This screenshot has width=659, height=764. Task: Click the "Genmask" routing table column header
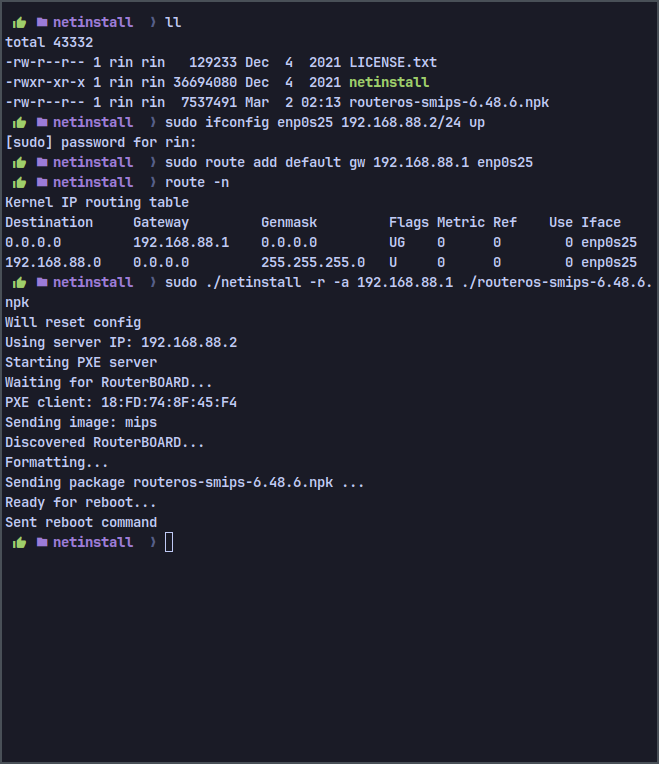point(293,222)
